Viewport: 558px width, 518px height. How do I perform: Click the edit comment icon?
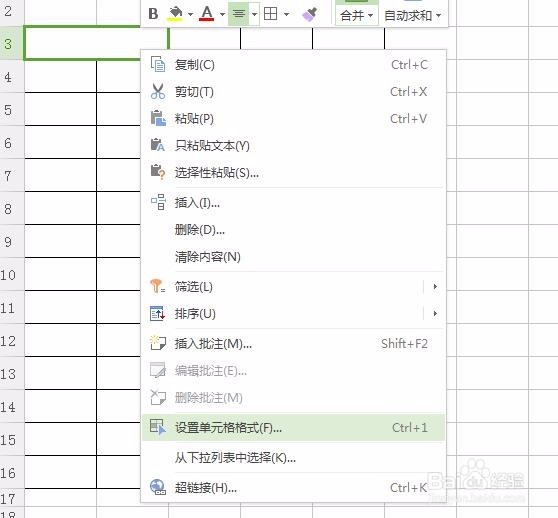(158, 370)
